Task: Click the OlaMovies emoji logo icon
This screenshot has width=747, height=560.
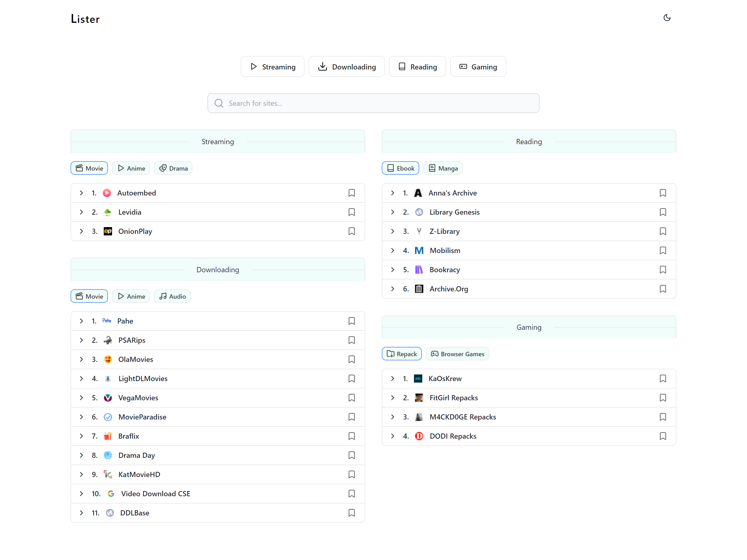Action: pos(108,360)
